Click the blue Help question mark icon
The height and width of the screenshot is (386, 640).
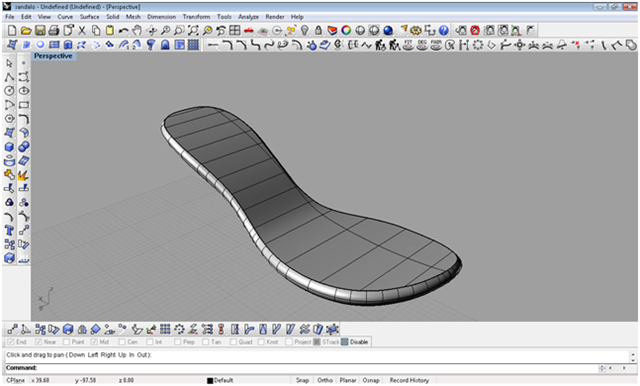pyautogui.click(x=444, y=30)
